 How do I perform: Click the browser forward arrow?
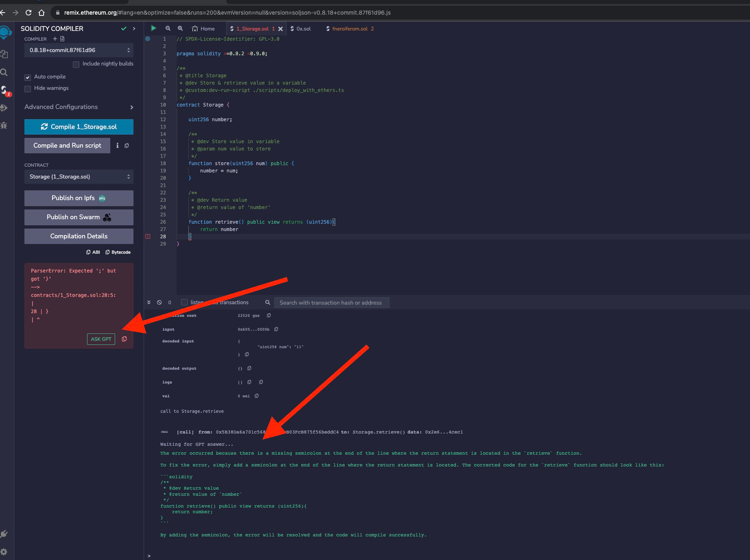(15, 13)
